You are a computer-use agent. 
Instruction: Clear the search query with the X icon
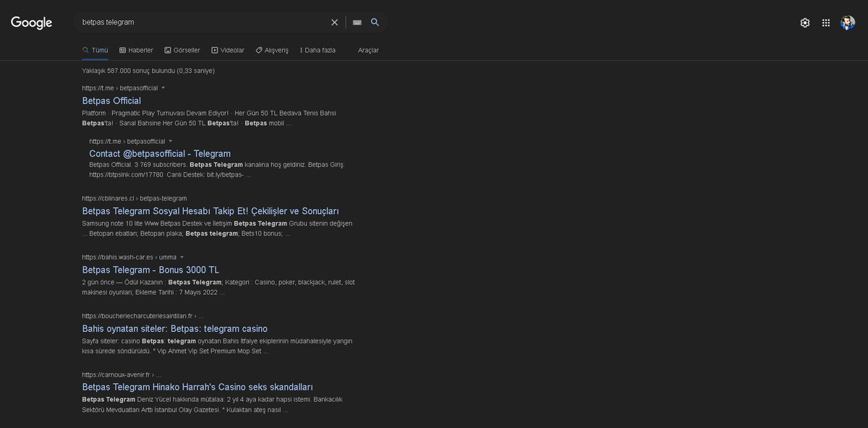tap(334, 22)
